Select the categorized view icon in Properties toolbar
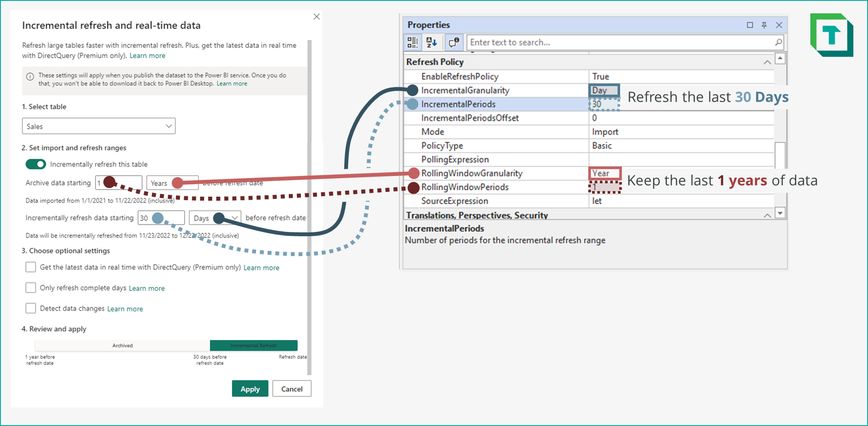Screen dimensions: 868x426 (412, 42)
